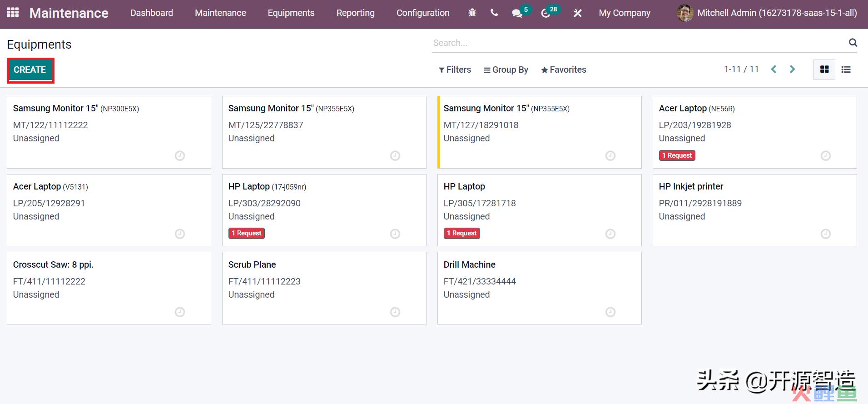Open the apps grid menu icon

tap(13, 13)
